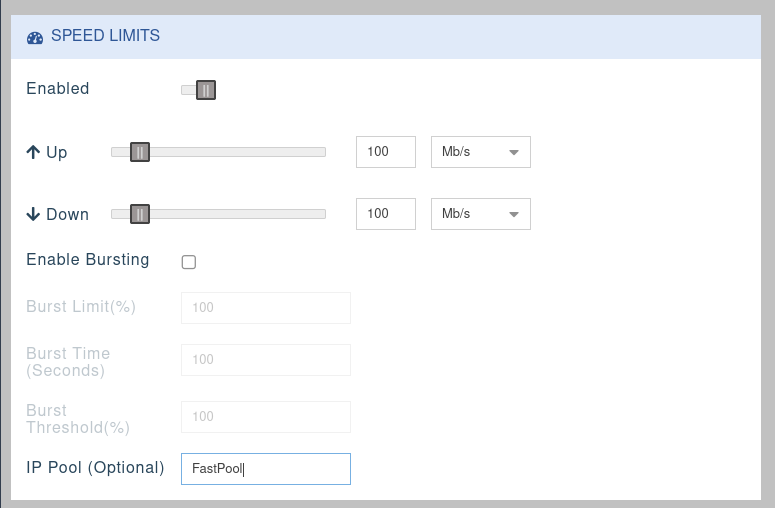The width and height of the screenshot is (775, 508).
Task: Click the Enable Bursting label text
Action: 88,260
